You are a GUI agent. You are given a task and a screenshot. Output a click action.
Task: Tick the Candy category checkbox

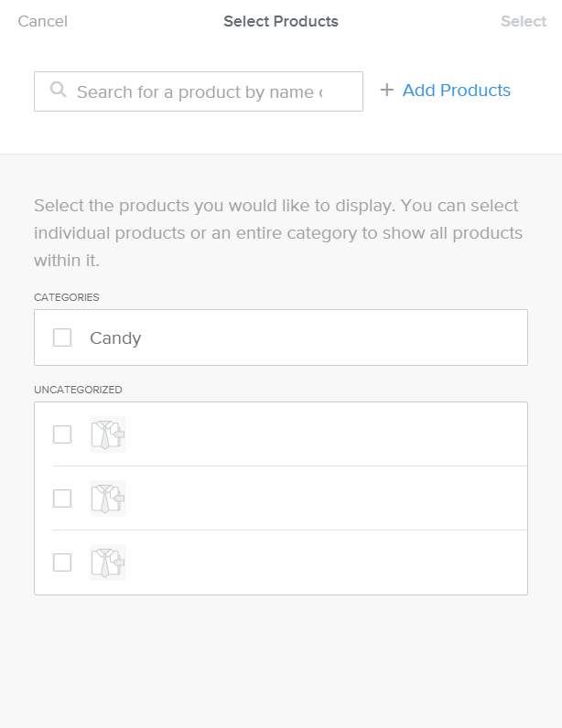tap(62, 337)
